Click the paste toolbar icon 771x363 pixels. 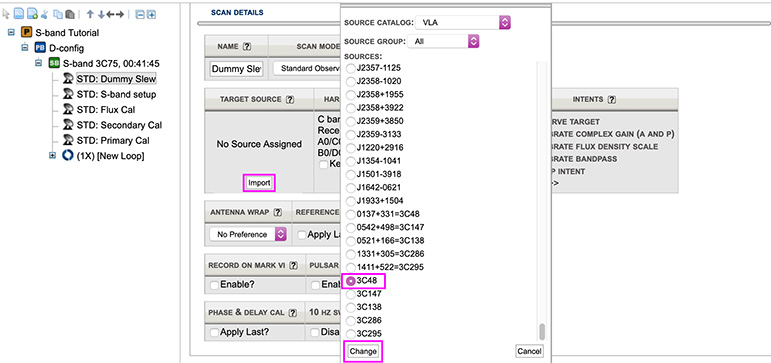[x=70, y=14]
